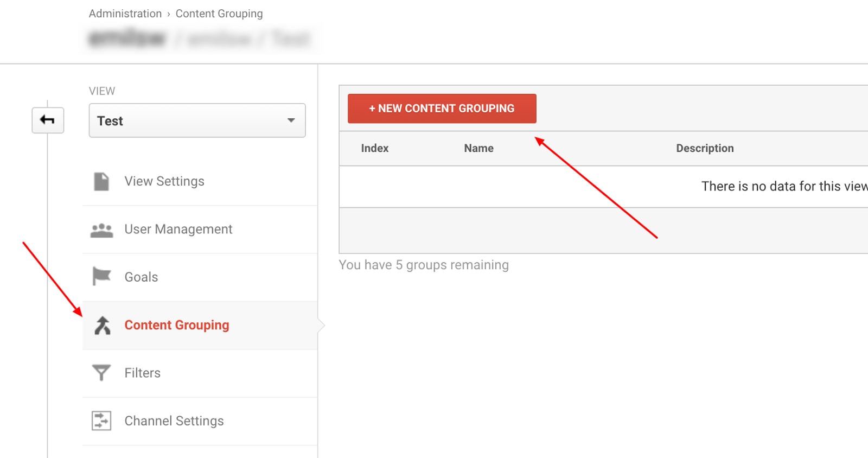
Task: Click the Filters funnel icon
Action: [x=101, y=372]
